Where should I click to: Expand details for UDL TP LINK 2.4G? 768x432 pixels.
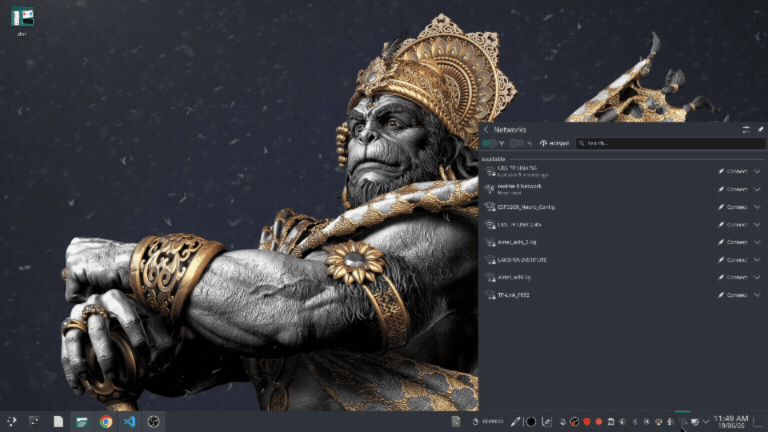click(x=757, y=225)
